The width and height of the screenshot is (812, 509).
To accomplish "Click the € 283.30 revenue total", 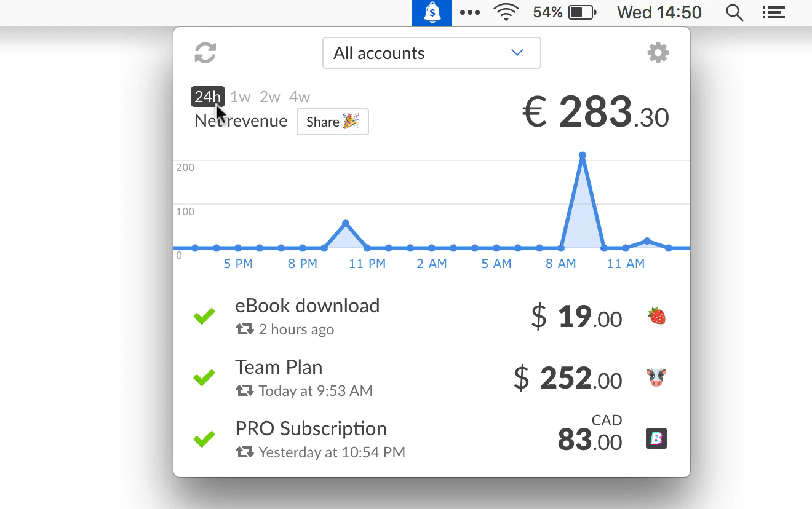I will pyautogui.click(x=595, y=112).
